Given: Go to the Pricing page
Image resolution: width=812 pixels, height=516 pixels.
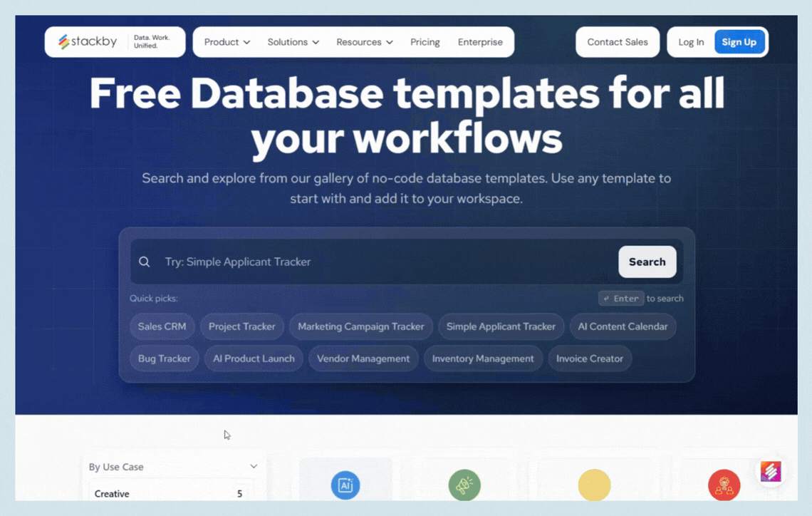Looking at the screenshot, I should pos(425,42).
